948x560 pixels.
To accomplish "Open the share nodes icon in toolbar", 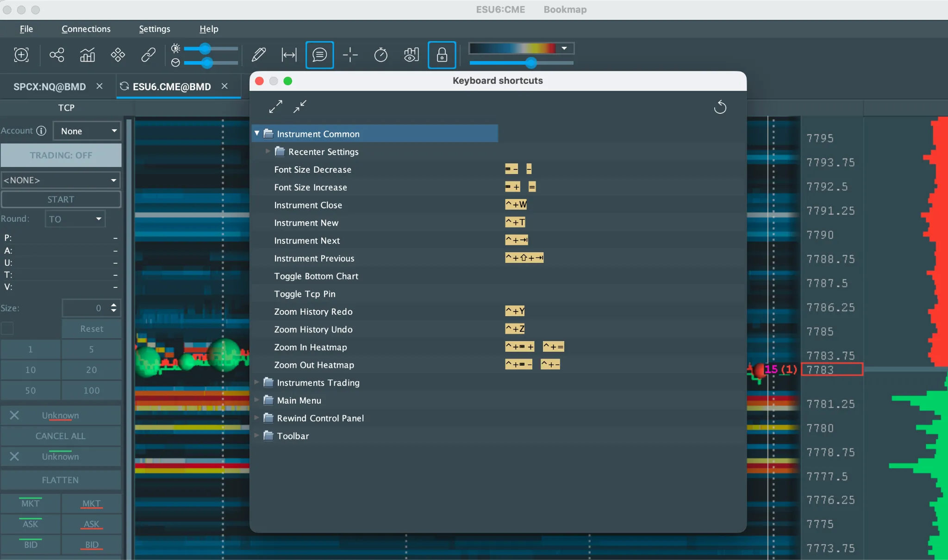I will click(x=57, y=55).
